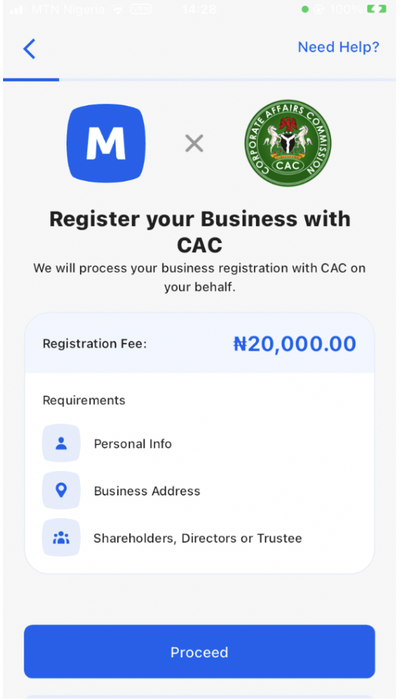Tap the Corporate Affairs Commission seal
Screen dimensions: 401x700
[288, 143]
